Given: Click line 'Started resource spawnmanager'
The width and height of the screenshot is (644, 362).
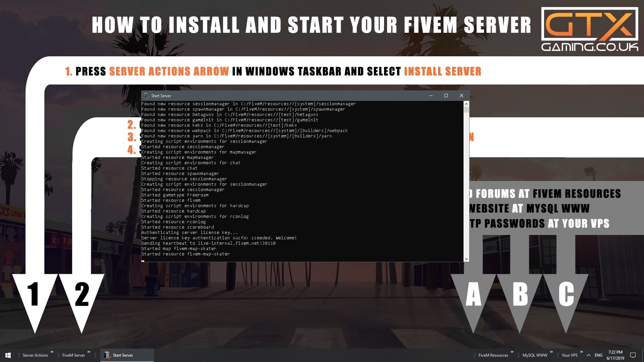Looking at the screenshot, I should pyautogui.click(x=180, y=174).
